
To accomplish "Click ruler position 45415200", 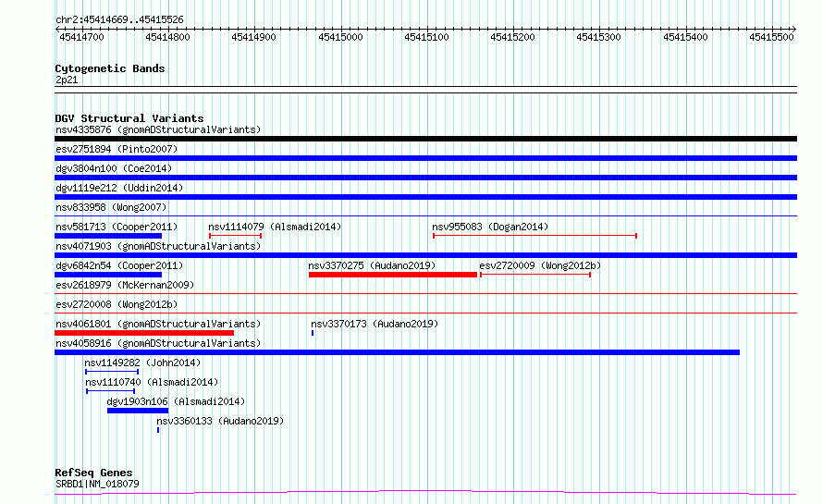I will [513, 37].
